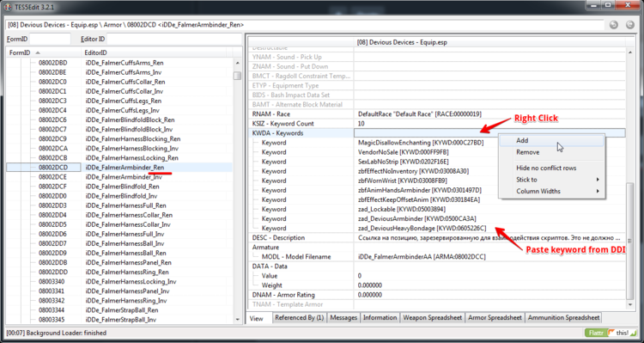Click the Flattr this button
Image resolution: width=644 pixels, height=343 pixels.
click(x=610, y=333)
